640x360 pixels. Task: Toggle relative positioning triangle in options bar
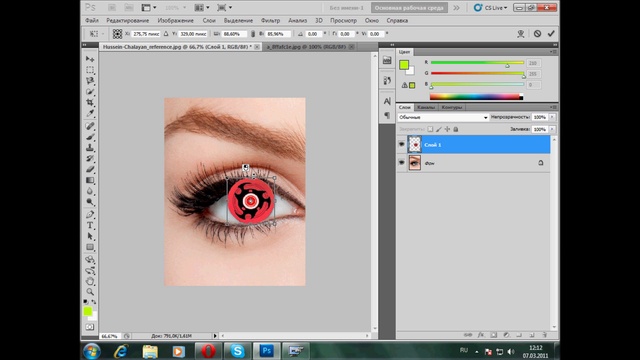[166, 34]
